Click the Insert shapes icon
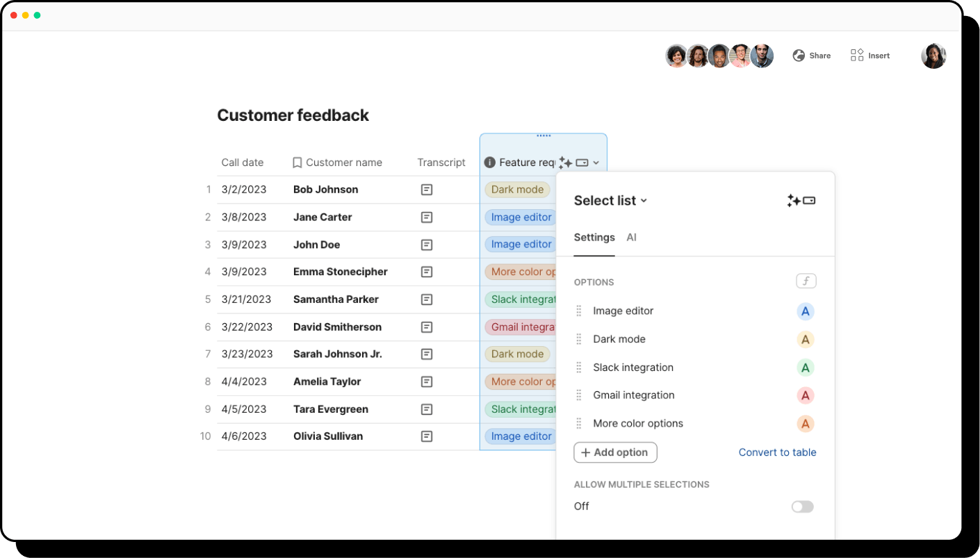The image size is (980, 558). (x=857, y=56)
